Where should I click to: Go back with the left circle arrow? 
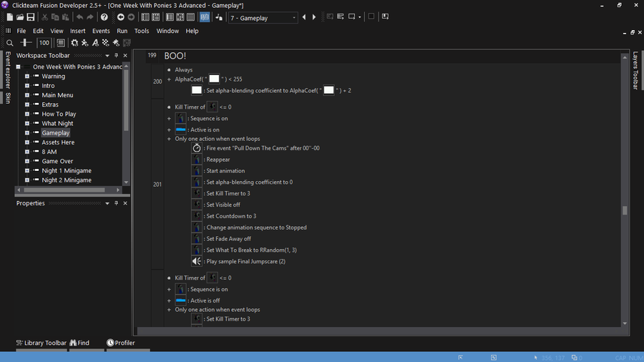(120, 17)
